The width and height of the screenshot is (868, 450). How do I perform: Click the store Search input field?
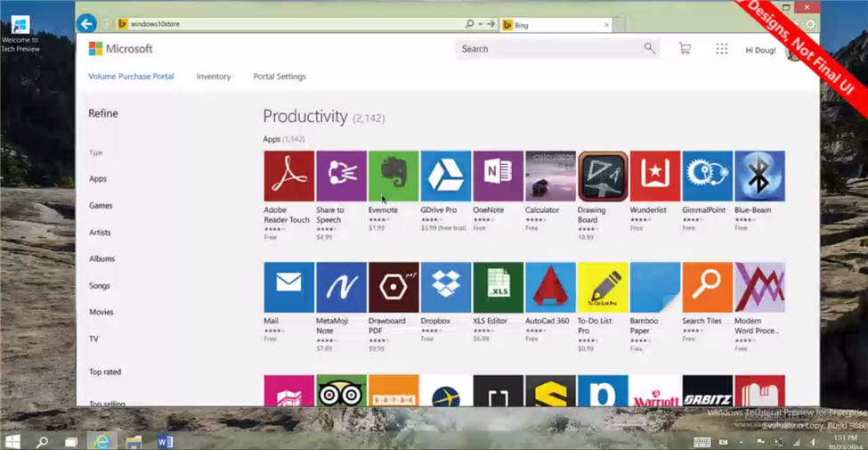click(557, 49)
